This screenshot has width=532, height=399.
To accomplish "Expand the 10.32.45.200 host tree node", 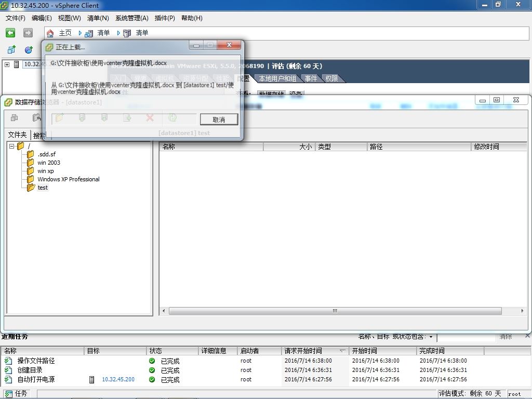I will click(x=7, y=64).
